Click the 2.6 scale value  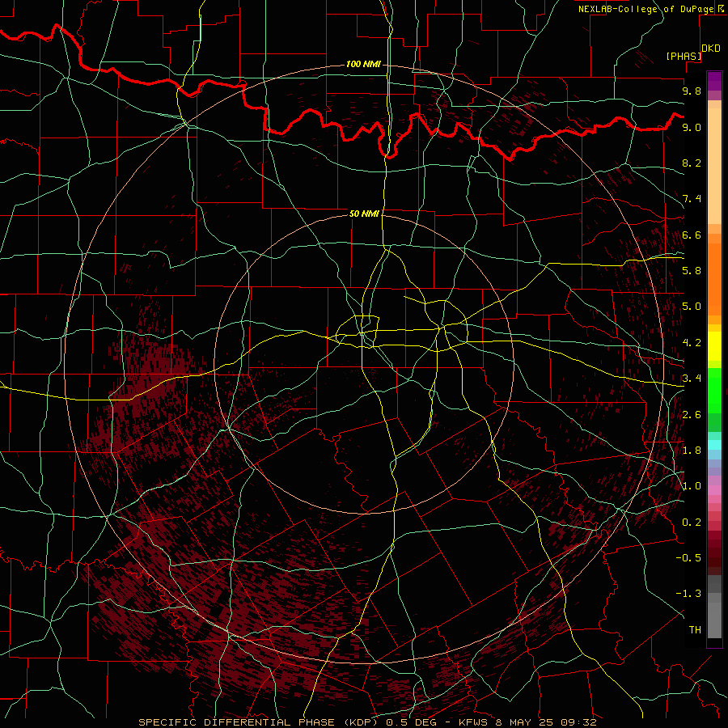tap(692, 415)
